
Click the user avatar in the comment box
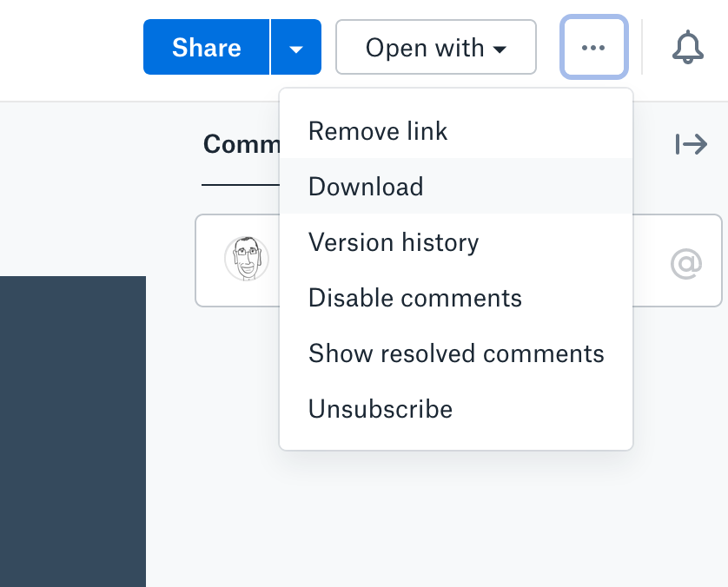(246, 259)
